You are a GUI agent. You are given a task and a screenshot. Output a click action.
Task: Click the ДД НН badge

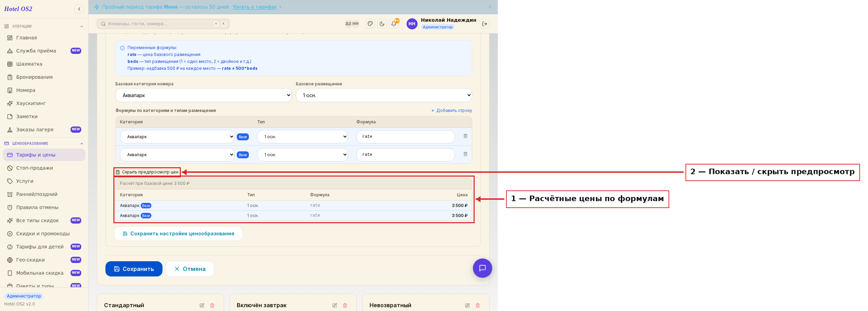click(352, 24)
